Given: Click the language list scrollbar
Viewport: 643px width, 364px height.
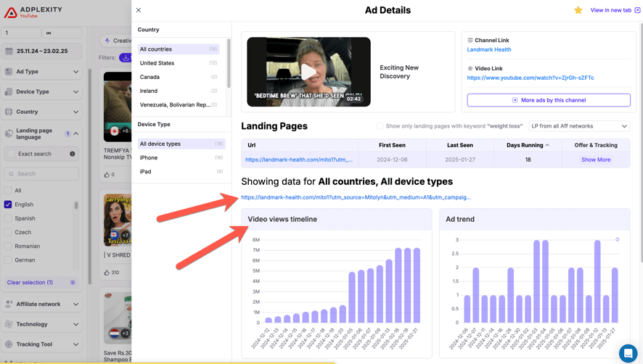Looking at the screenshot, I should pyautogui.click(x=76, y=205).
